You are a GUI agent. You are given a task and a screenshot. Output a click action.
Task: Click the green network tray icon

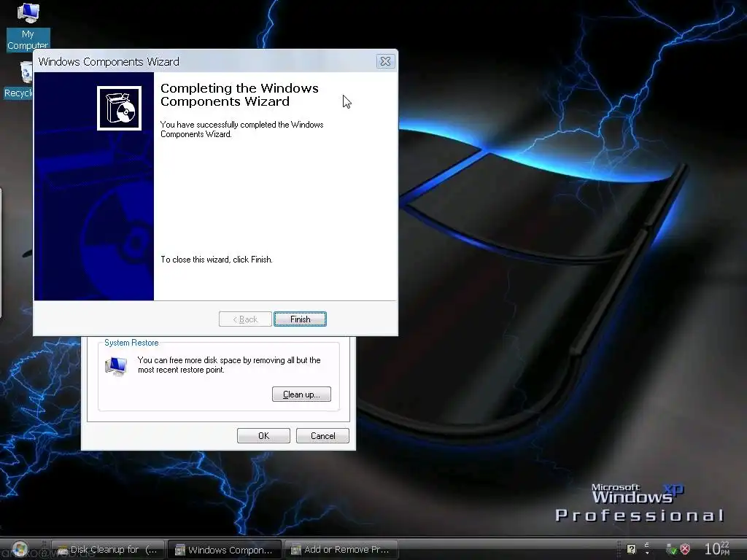pos(671,549)
